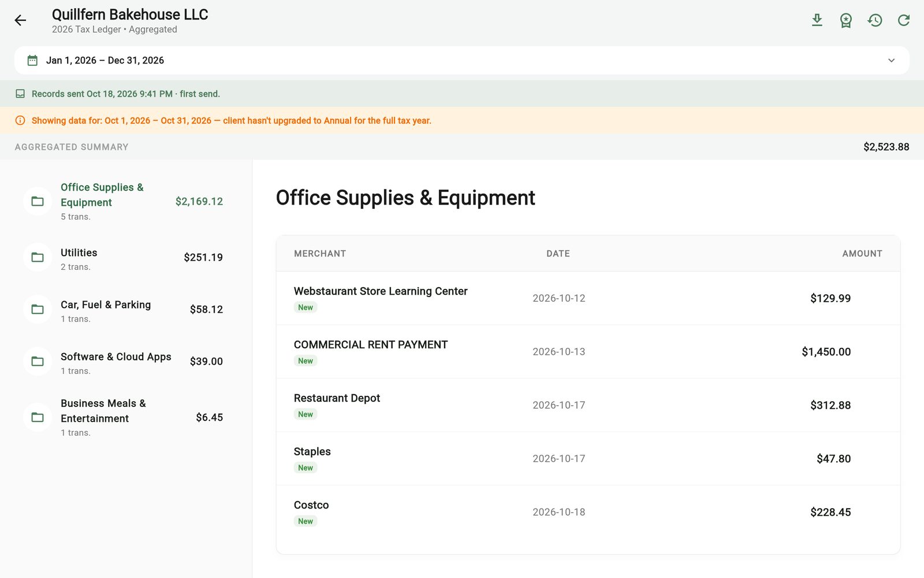Click the Showing data for Oct banner text

[x=232, y=120]
